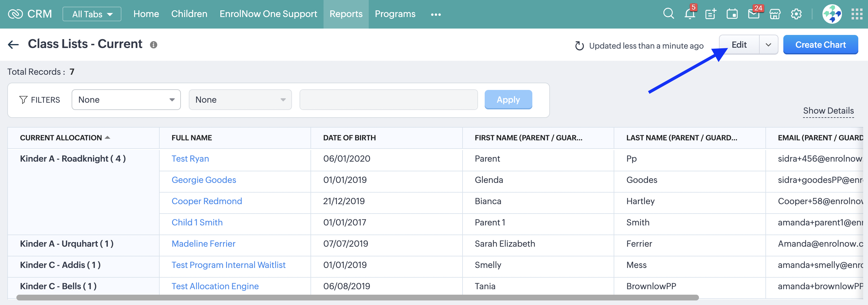Open the second None filter dropdown
Image resolution: width=868 pixels, height=305 pixels.
click(x=240, y=100)
